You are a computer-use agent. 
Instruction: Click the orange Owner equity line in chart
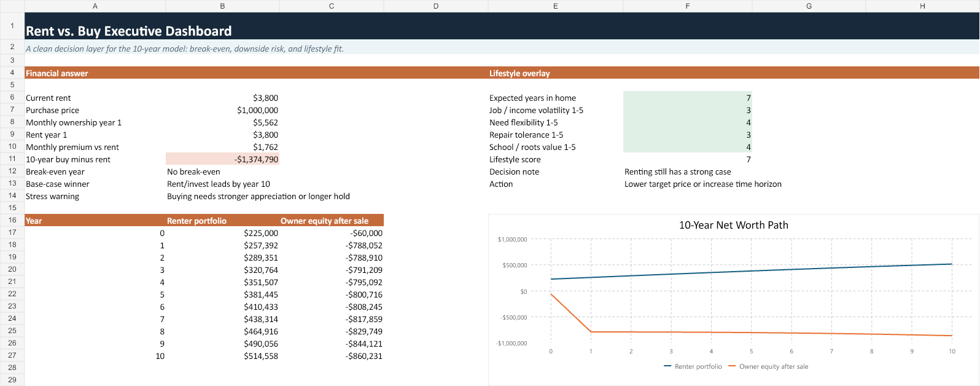[752, 333]
